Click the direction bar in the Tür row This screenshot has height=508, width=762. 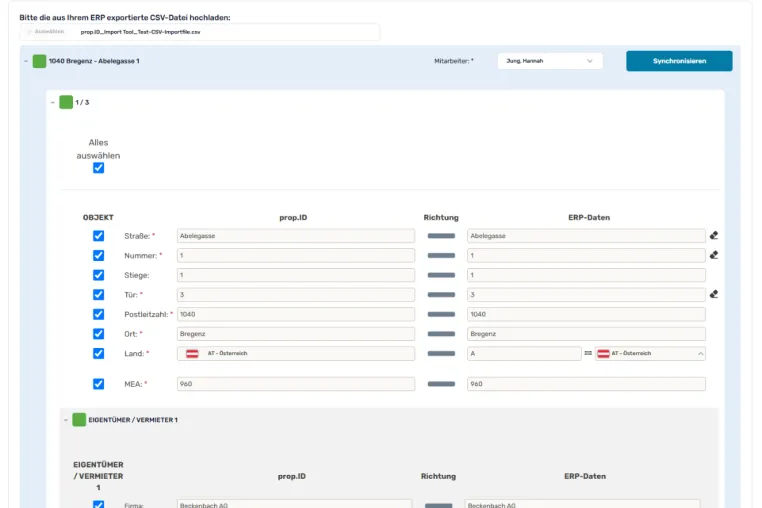click(x=441, y=295)
